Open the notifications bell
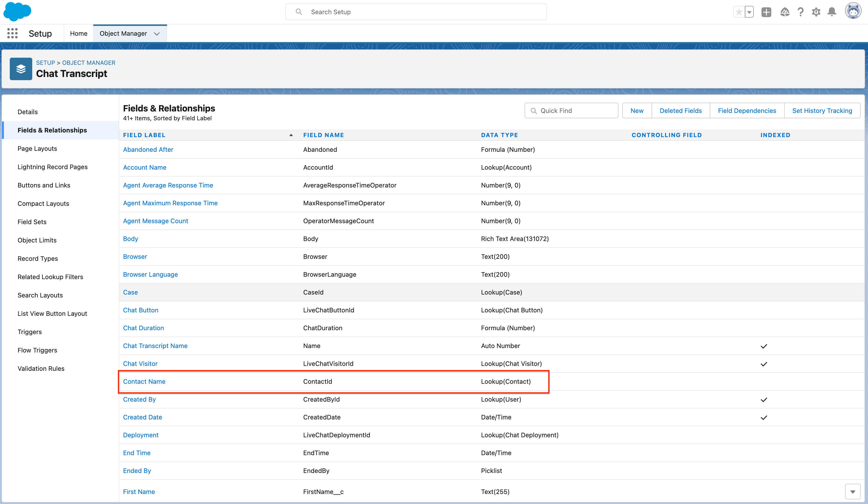The width and height of the screenshot is (868, 504). [832, 12]
